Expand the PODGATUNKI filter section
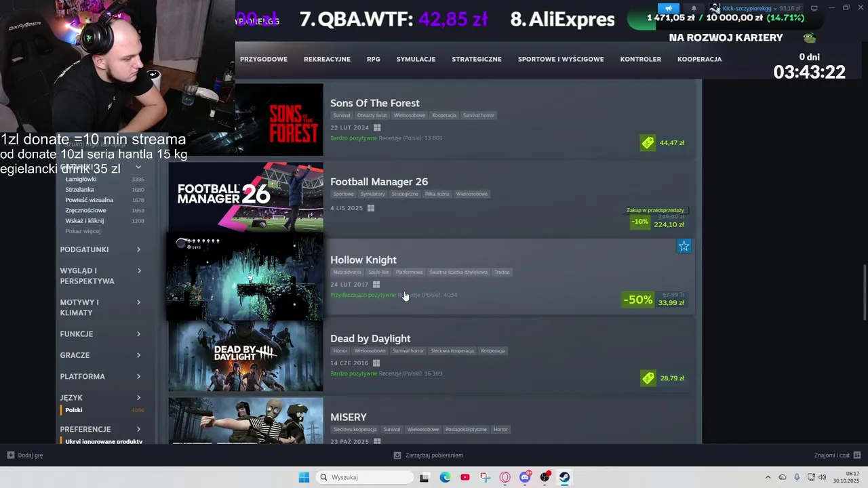 pos(101,249)
